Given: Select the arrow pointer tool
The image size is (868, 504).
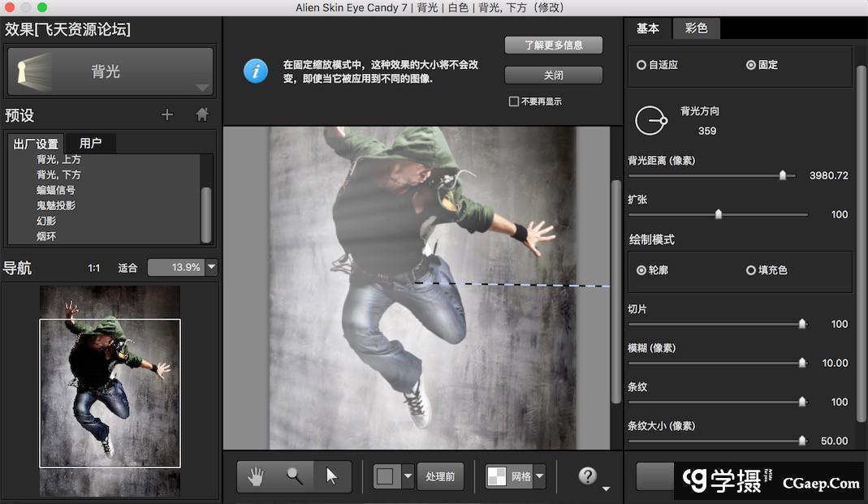Looking at the screenshot, I should point(331,476).
